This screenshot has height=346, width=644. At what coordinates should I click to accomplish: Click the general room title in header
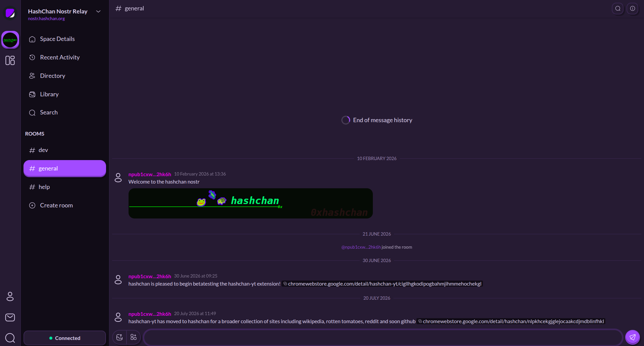134,8
